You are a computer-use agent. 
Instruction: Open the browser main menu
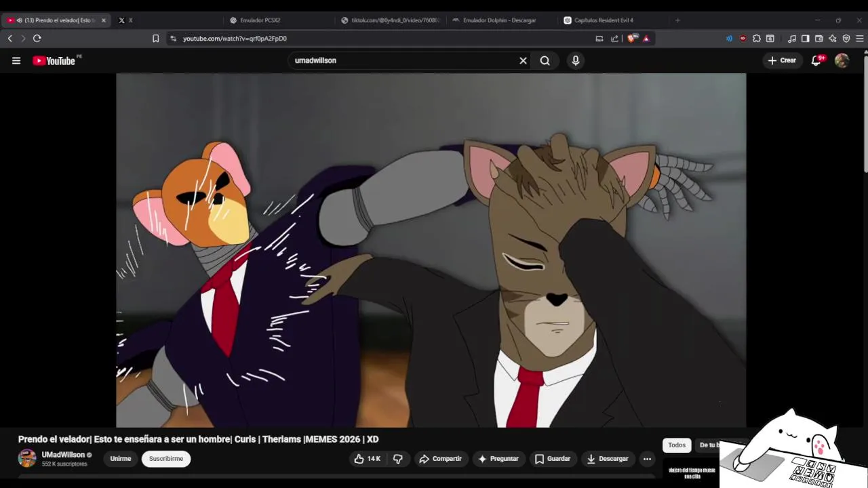(860, 39)
